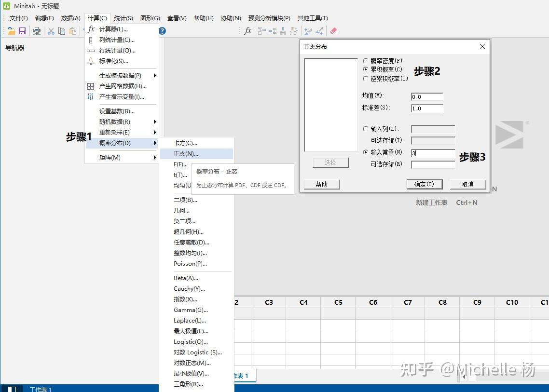Click the blue Help question-mark icon
The image size is (549, 392).
click(x=162, y=30)
